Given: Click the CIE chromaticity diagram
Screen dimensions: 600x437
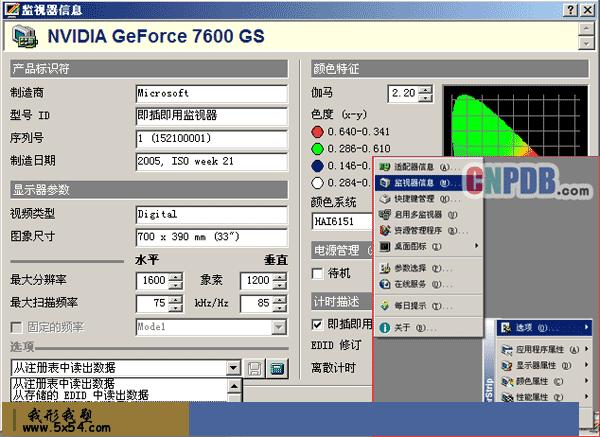Looking at the screenshot, I should pos(515,121).
